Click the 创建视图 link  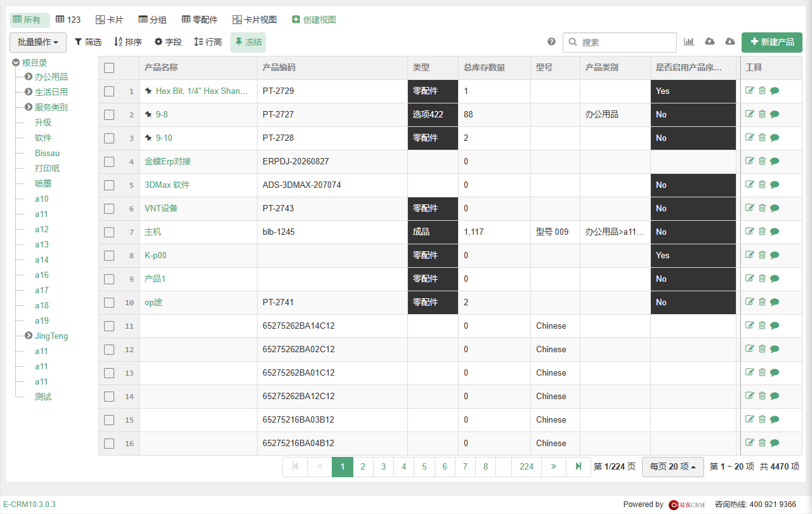coord(314,20)
